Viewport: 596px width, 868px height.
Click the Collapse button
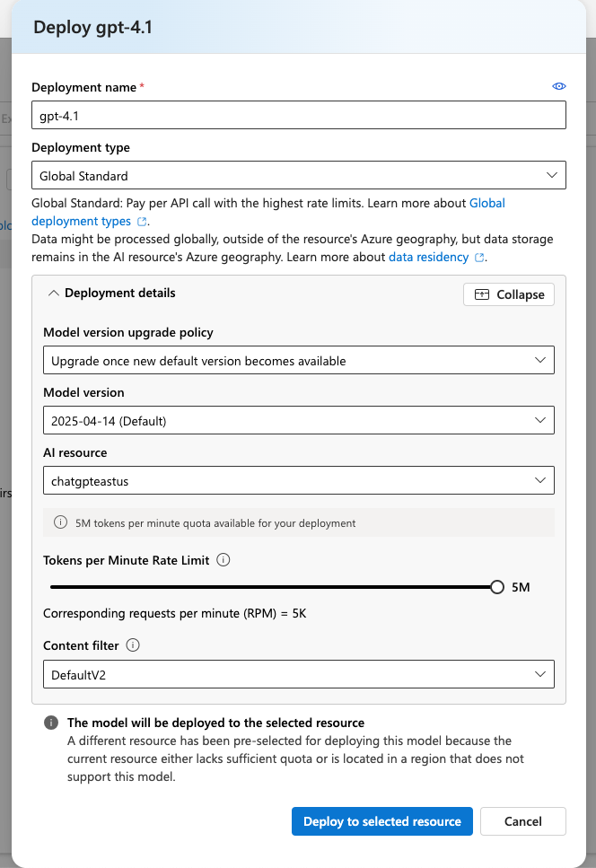tap(509, 294)
